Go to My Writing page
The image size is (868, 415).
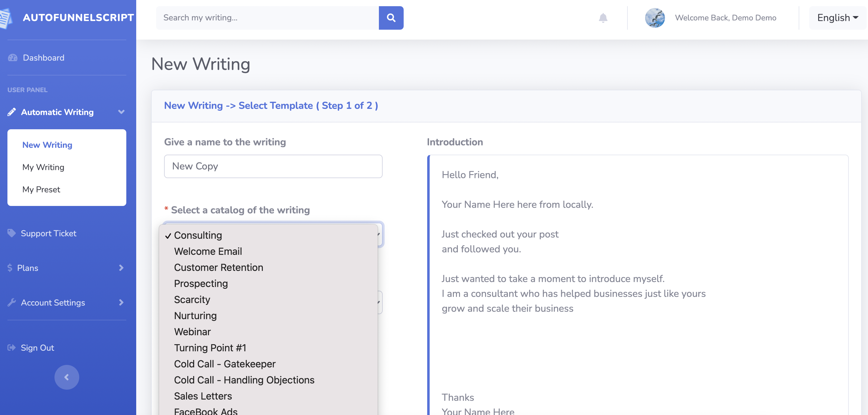coord(43,167)
